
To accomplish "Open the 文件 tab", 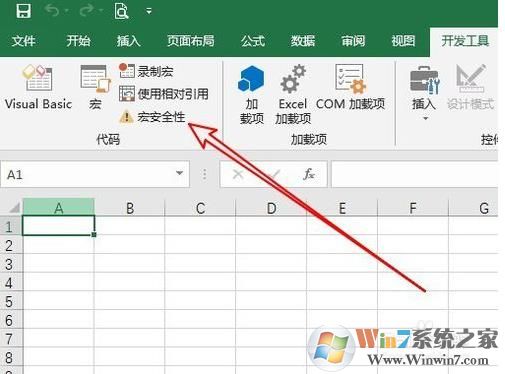I will click(x=23, y=41).
